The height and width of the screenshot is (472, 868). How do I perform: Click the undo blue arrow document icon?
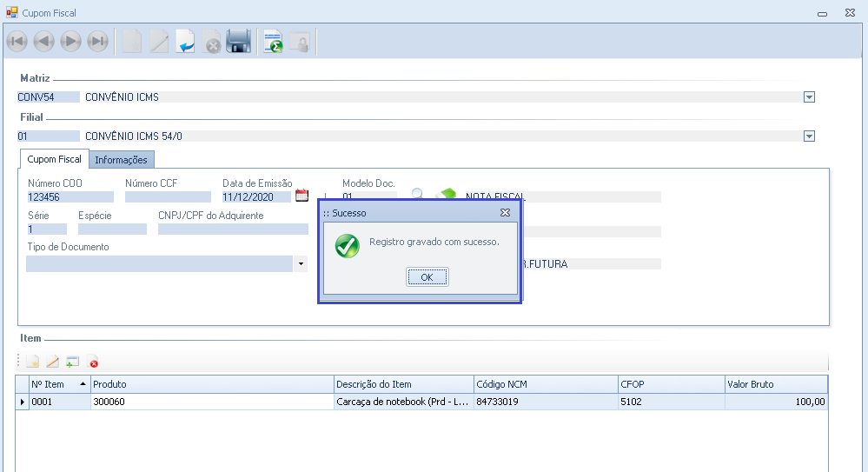point(185,42)
